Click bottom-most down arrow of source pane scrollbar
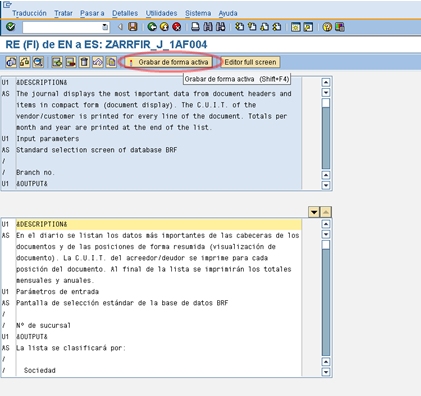This screenshot has height=396, width=421. [326, 185]
